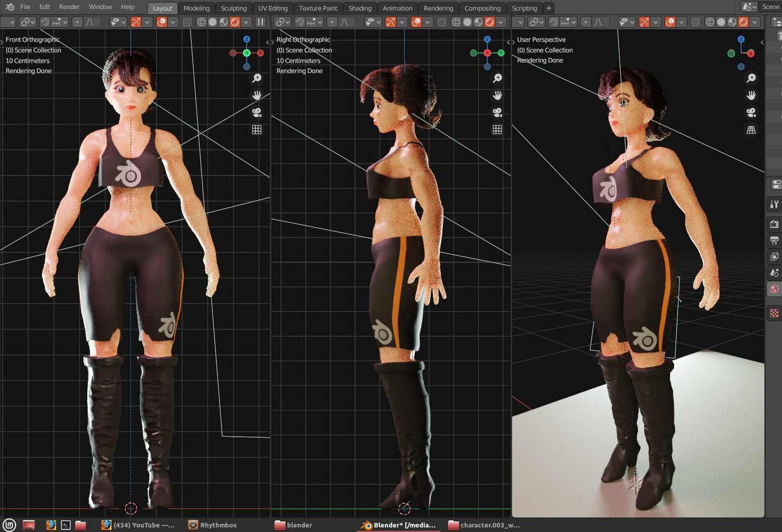This screenshot has height=532, width=782.
Task: Click the Blender logo in the top menu bar
Action: click(x=10, y=7)
